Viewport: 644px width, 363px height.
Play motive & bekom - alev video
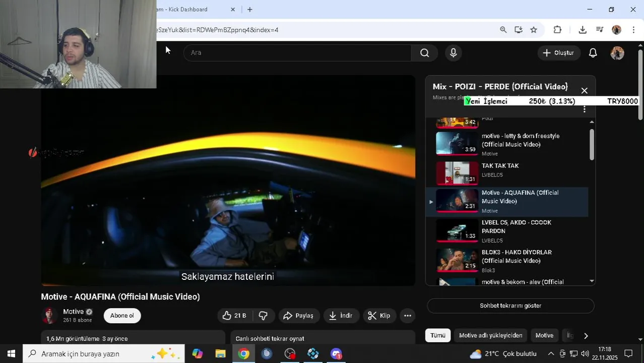[x=506, y=282]
